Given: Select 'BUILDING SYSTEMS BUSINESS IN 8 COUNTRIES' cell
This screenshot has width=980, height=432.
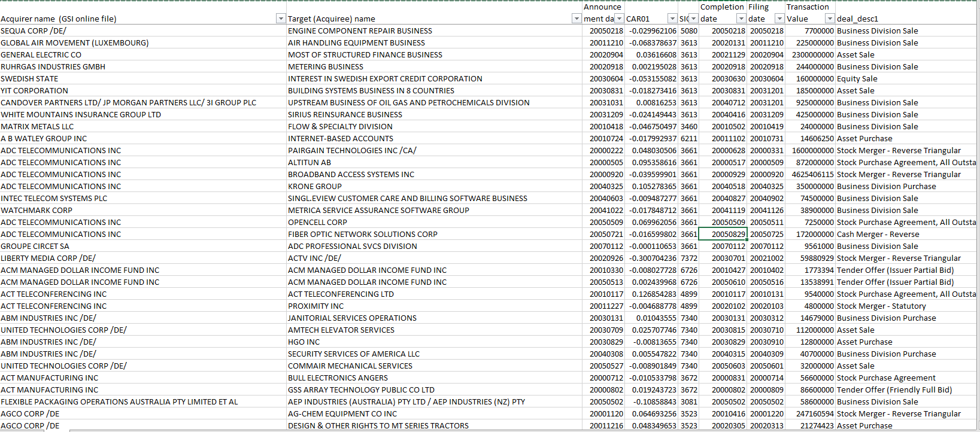Looking at the screenshot, I should [434, 90].
